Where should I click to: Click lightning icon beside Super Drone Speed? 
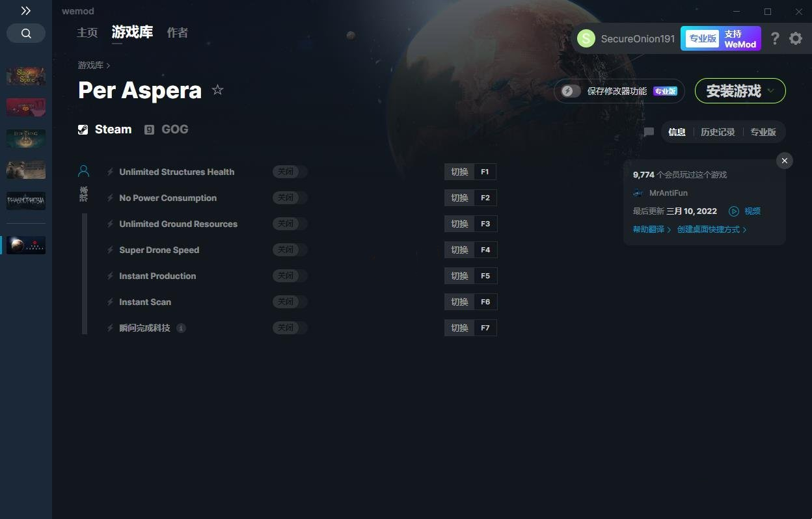[x=111, y=250]
